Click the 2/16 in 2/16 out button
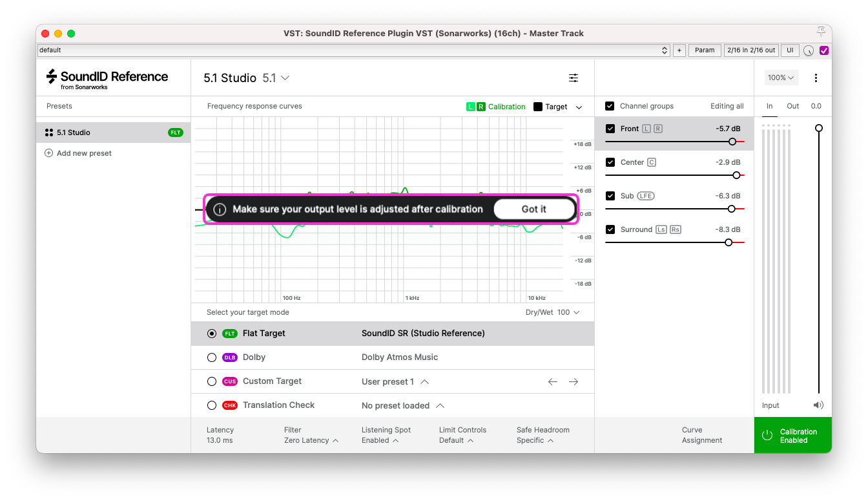The image size is (868, 501). pyautogui.click(x=751, y=50)
